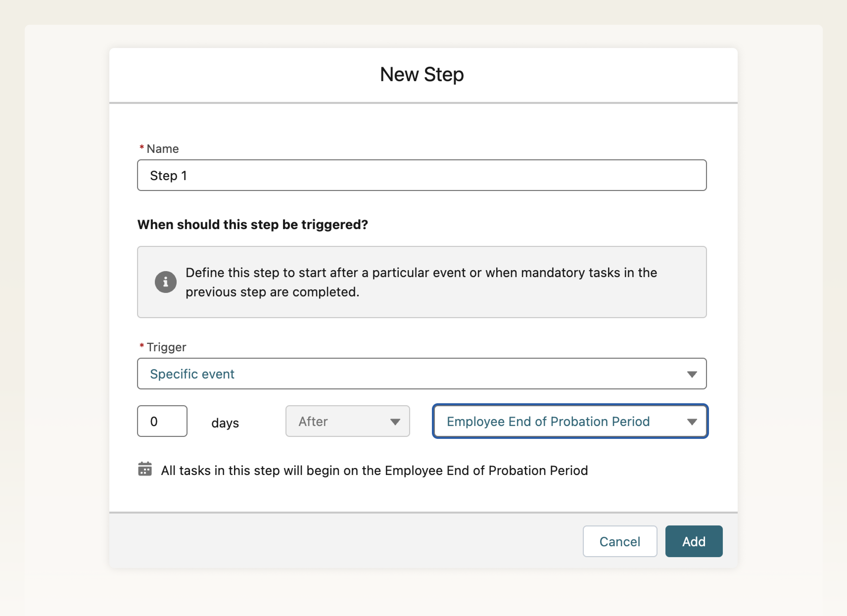Select the Specific event trigger text
This screenshot has height=616, width=847.
pyautogui.click(x=192, y=374)
